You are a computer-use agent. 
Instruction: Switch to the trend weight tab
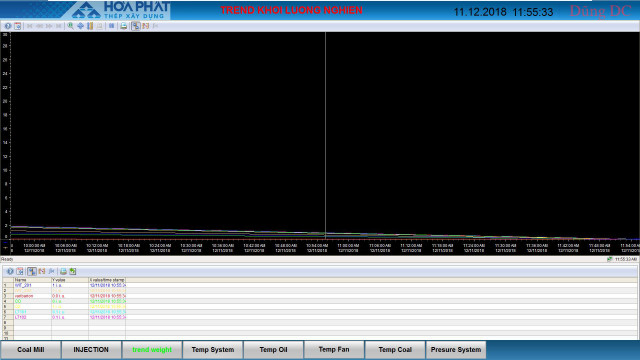[x=152, y=350]
